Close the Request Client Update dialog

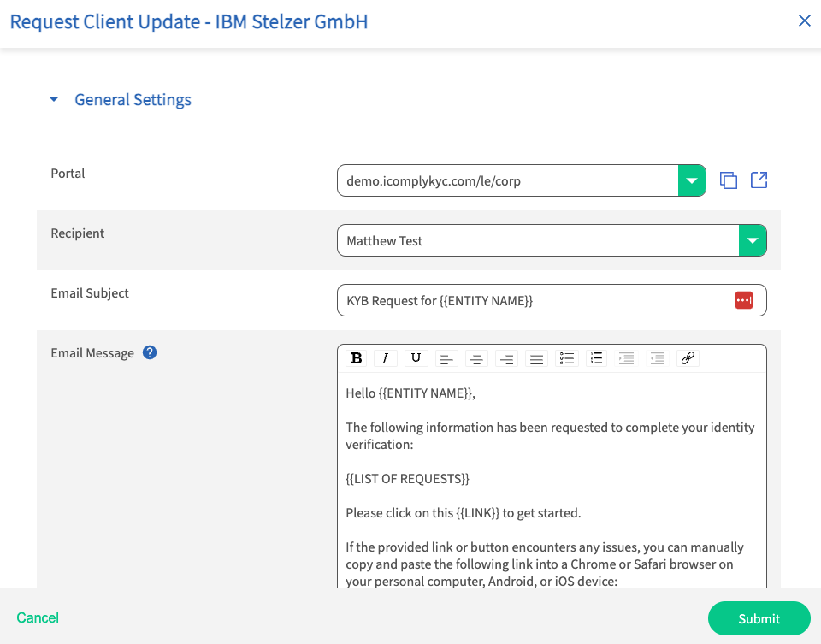coord(804,21)
